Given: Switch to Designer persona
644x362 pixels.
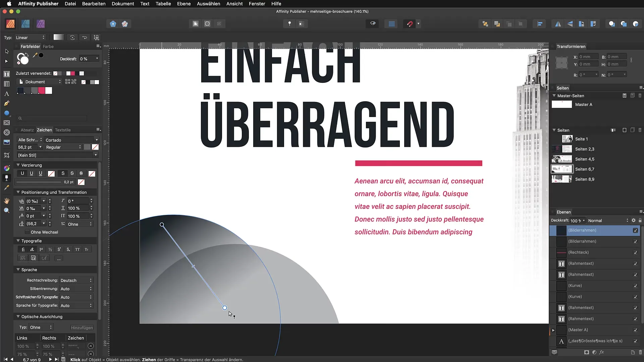Looking at the screenshot, I should pos(25,24).
